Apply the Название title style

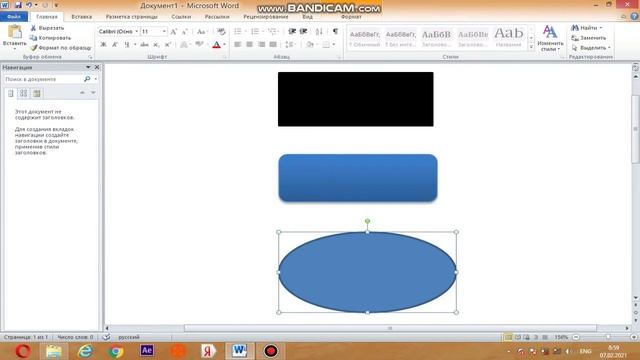click(x=508, y=38)
